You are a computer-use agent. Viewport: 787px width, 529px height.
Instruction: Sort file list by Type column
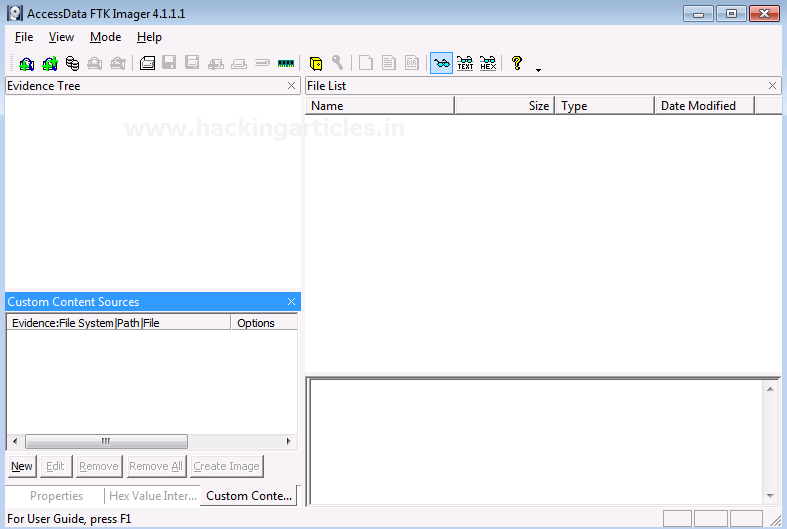coord(605,106)
